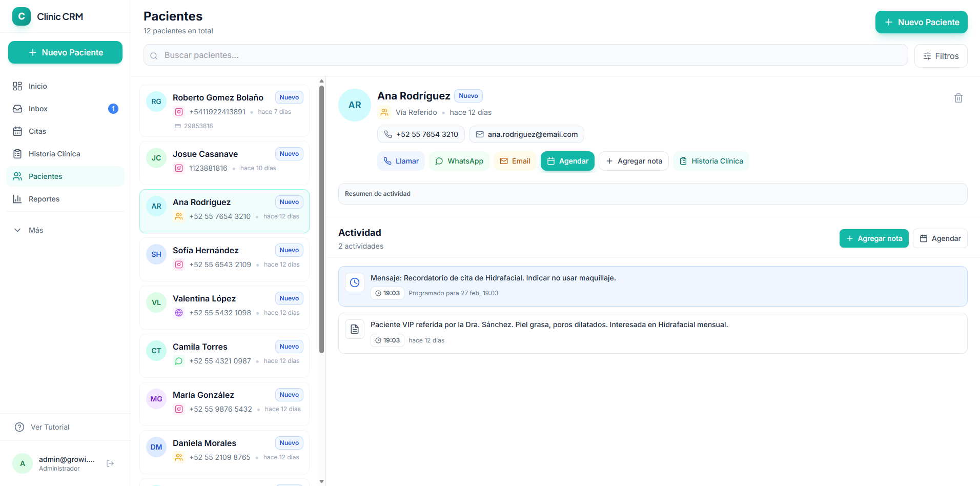Image resolution: width=980 pixels, height=486 pixels.
Task: Click Llamar button for Ana Rodríguez
Action: [x=401, y=161]
